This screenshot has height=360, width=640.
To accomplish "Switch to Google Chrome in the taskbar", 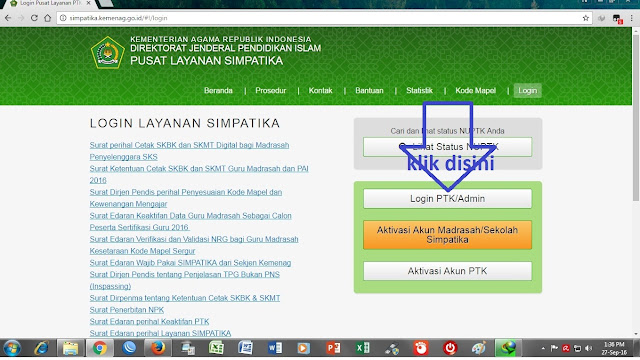I will click(x=100, y=348).
